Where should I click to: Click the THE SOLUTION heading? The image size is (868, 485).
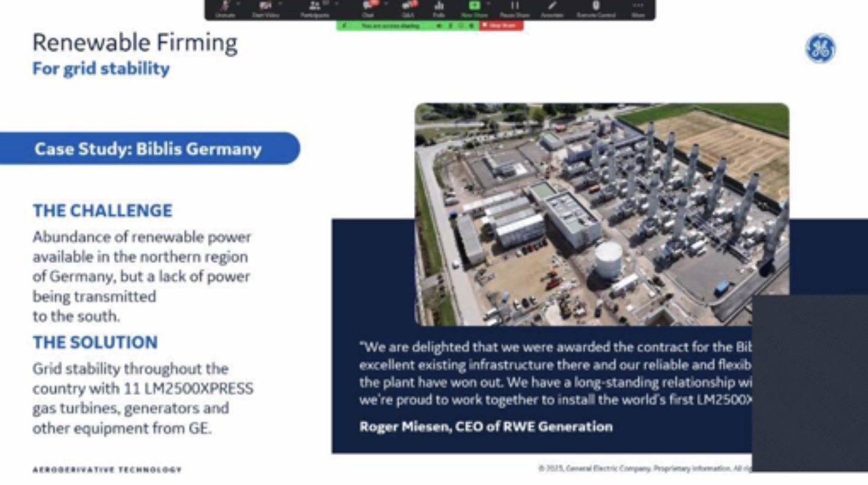pyautogui.click(x=95, y=342)
